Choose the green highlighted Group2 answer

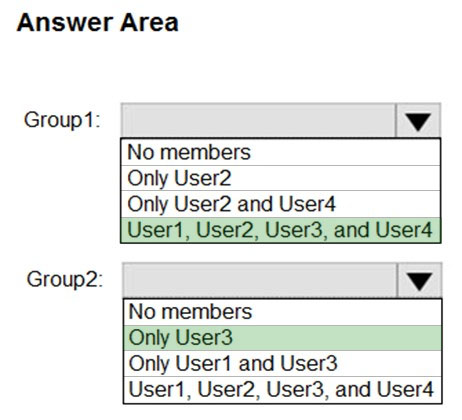pos(283,338)
